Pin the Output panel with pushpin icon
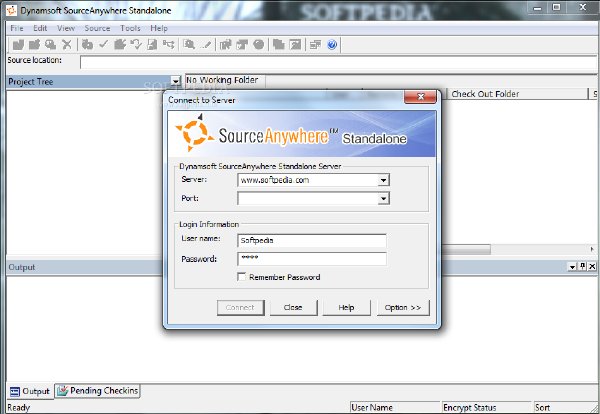This screenshot has width=600, height=414. (582, 266)
